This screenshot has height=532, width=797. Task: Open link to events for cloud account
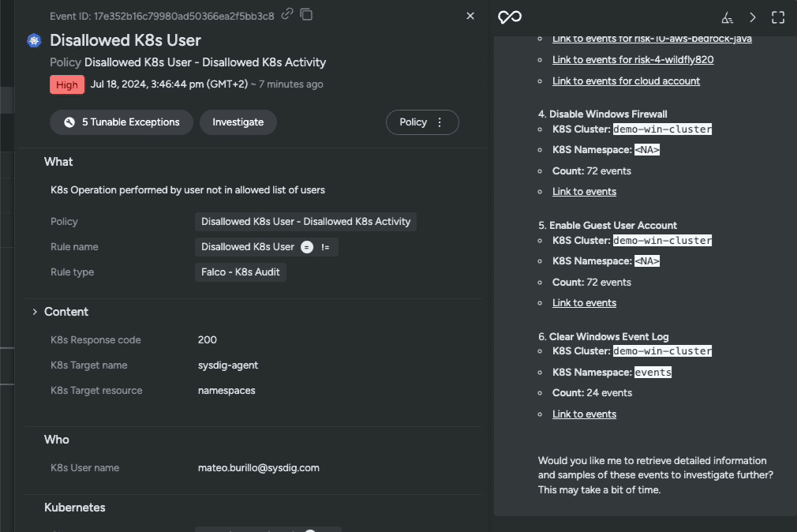(x=627, y=81)
